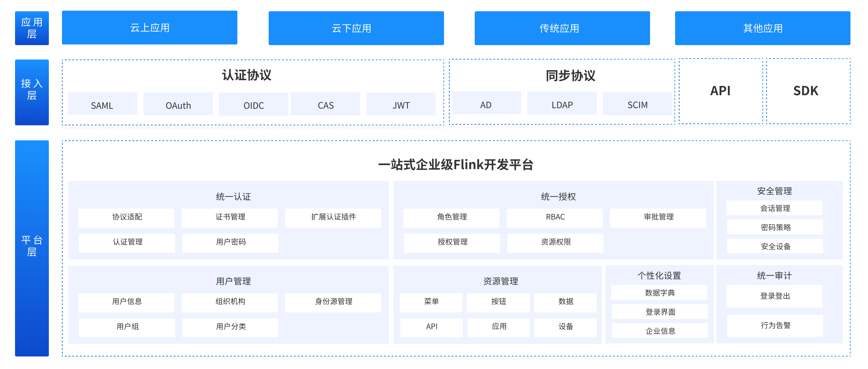The width and height of the screenshot is (868, 369).
Task: Click the 统一授权 section heading
Action: point(558,197)
